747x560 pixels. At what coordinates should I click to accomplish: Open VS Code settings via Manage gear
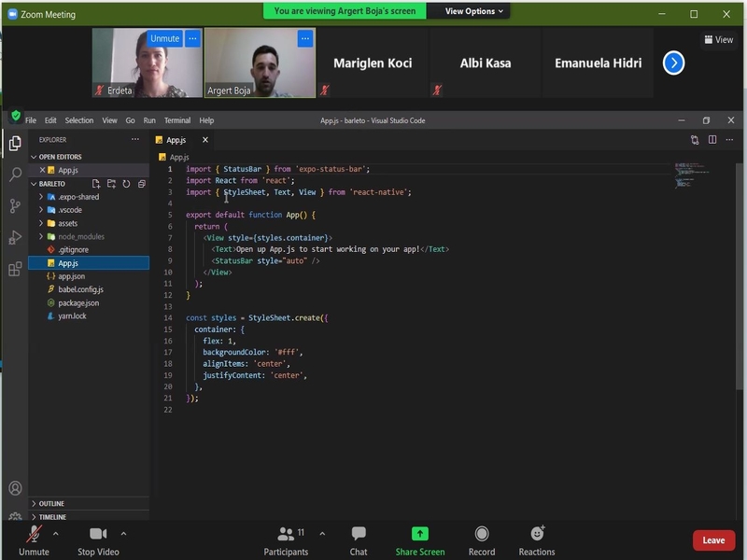[x=13, y=516]
